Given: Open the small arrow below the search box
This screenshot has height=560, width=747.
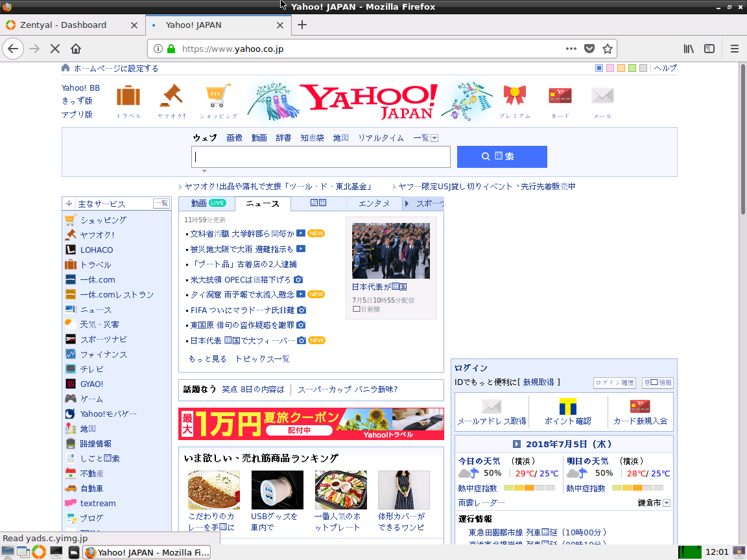Looking at the screenshot, I should [204, 171].
